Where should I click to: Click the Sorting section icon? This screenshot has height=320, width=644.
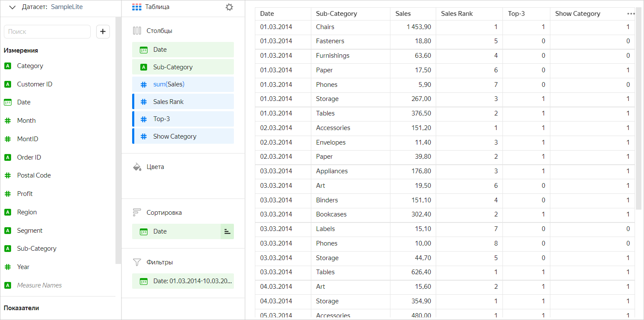(x=137, y=213)
